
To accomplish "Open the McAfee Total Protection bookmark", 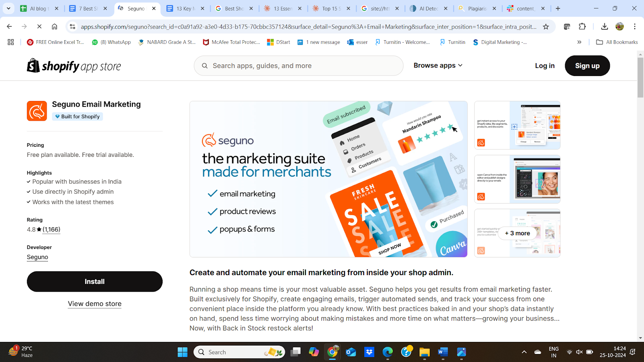I will [x=231, y=42].
